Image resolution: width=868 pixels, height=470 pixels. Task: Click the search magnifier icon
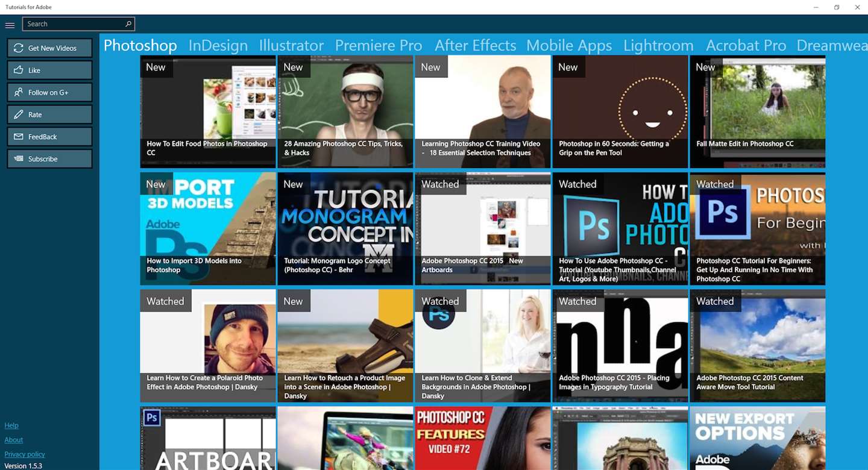click(128, 24)
